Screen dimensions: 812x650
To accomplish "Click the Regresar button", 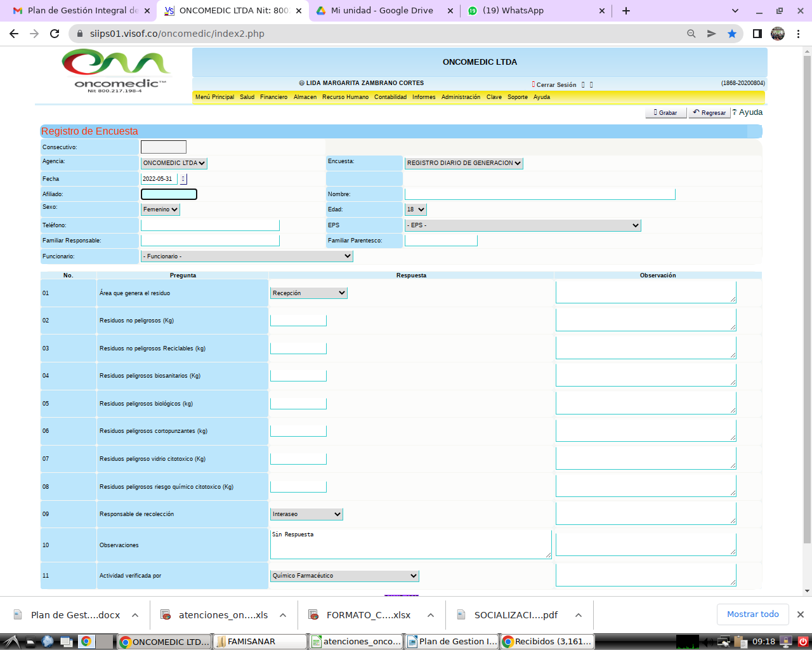I will (x=709, y=112).
